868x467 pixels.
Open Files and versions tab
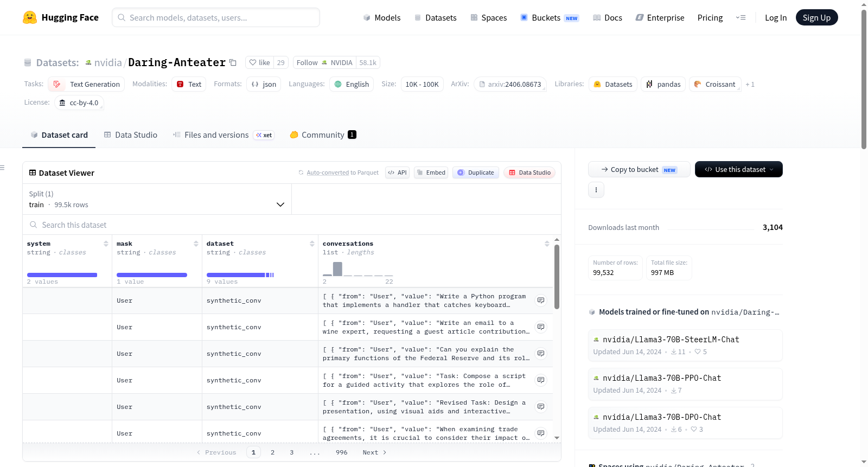224,135
